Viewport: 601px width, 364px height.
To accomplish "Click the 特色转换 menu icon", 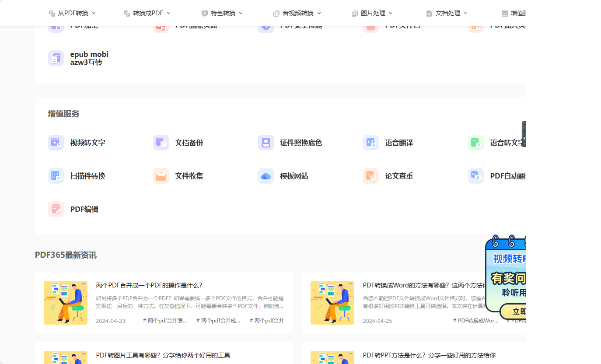I will (x=205, y=14).
